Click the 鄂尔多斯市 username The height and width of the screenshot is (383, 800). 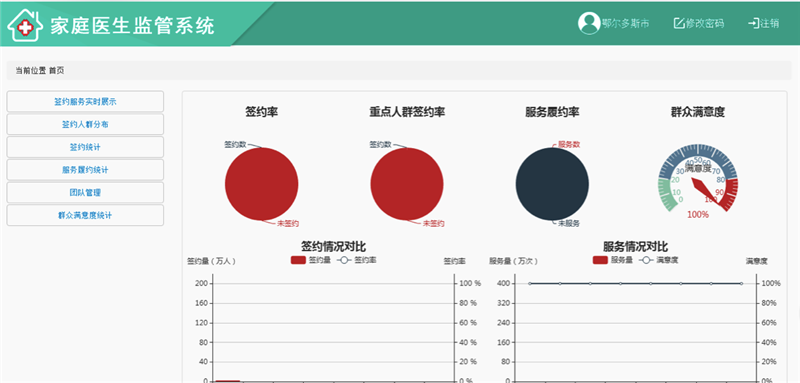pyautogui.click(x=626, y=23)
